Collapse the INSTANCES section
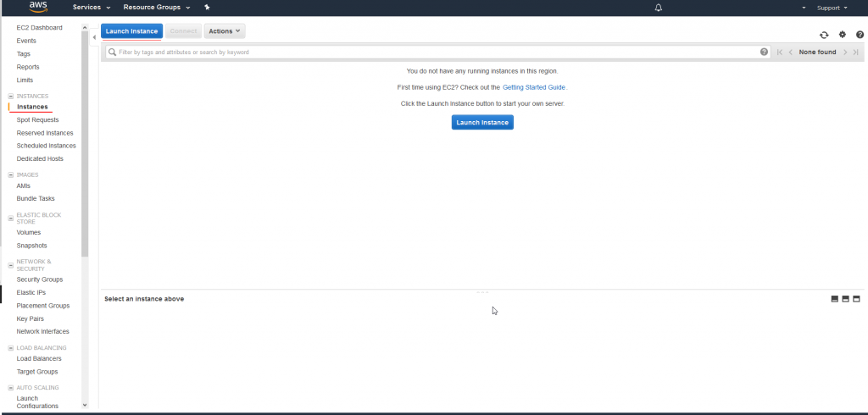 tap(10, 97)
